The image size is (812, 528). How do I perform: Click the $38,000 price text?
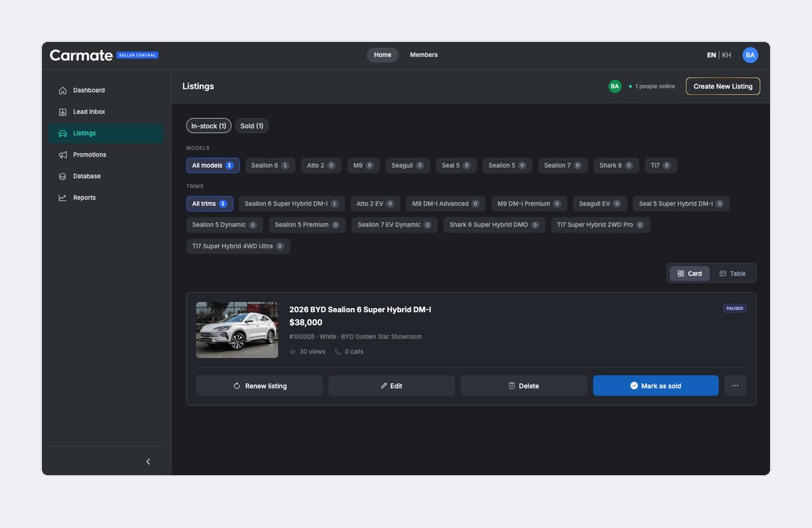(306, 322)
